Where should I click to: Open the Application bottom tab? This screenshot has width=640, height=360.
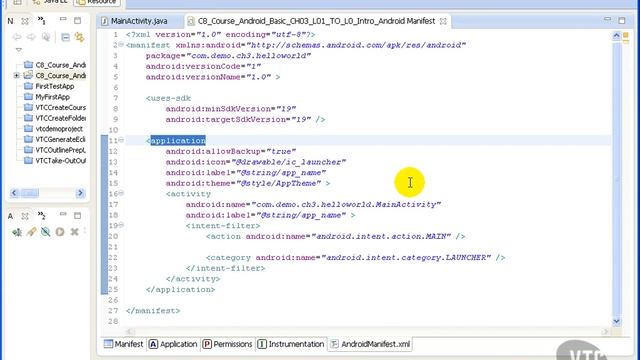(173, 344)
